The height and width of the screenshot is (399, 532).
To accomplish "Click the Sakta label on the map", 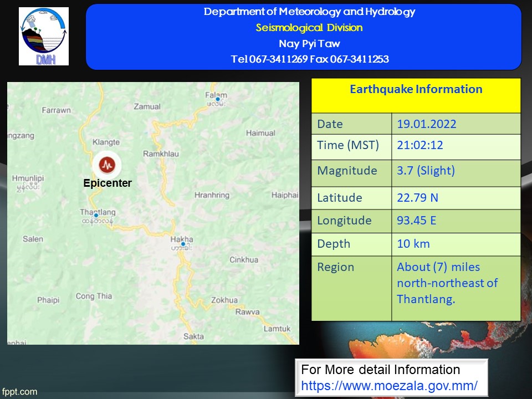I will (x=193, y=336).
